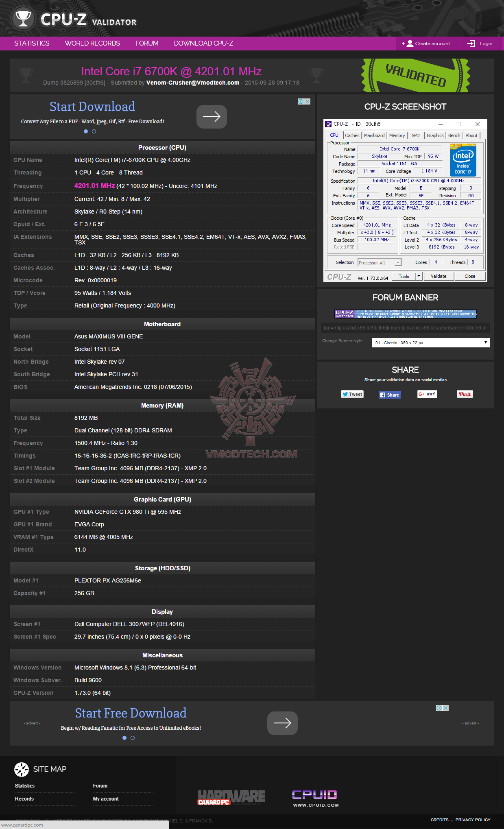Click the green Validated stamp

416,75
